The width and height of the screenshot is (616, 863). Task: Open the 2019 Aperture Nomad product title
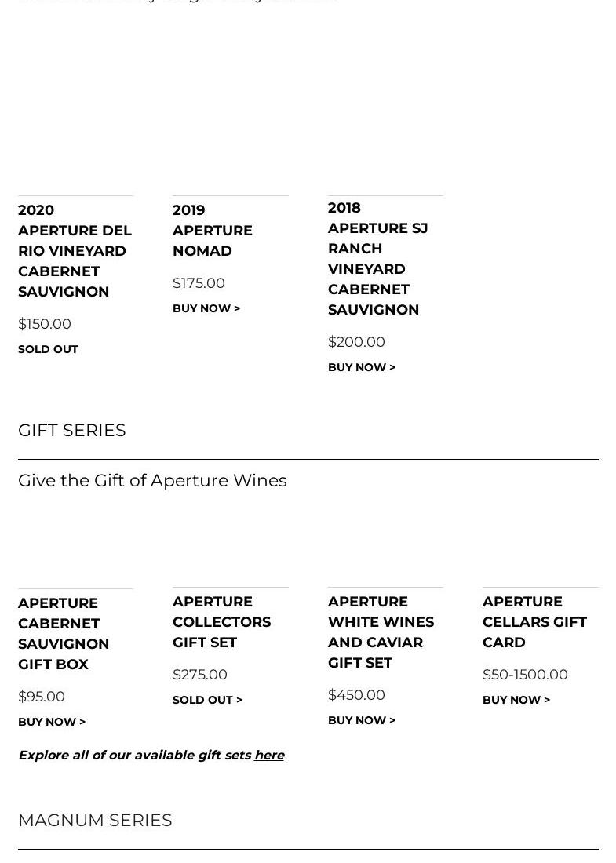click(213, 231)
